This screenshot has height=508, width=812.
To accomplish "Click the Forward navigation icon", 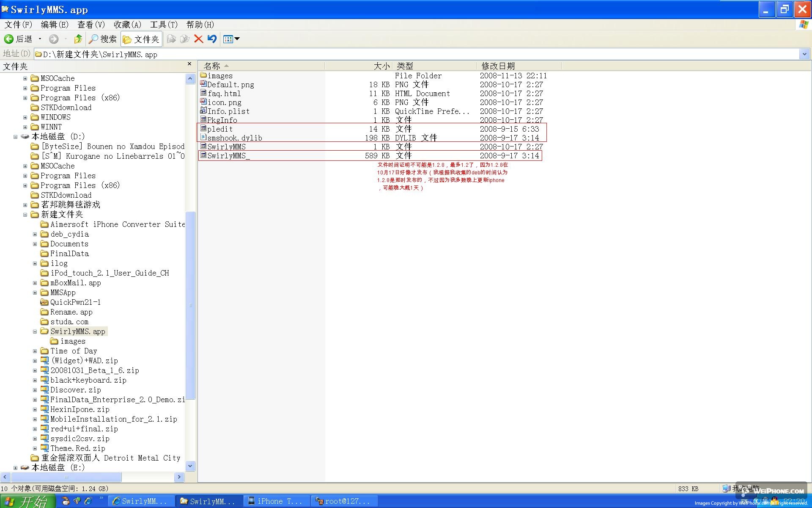I will click(54, 39).
